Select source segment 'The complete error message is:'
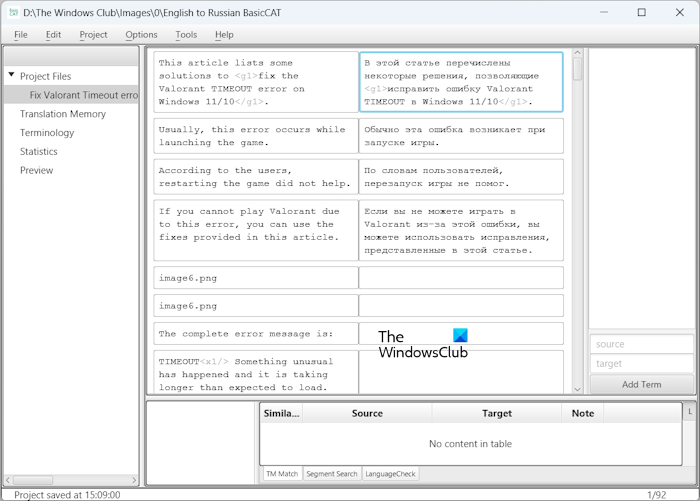 pos(256,334)
